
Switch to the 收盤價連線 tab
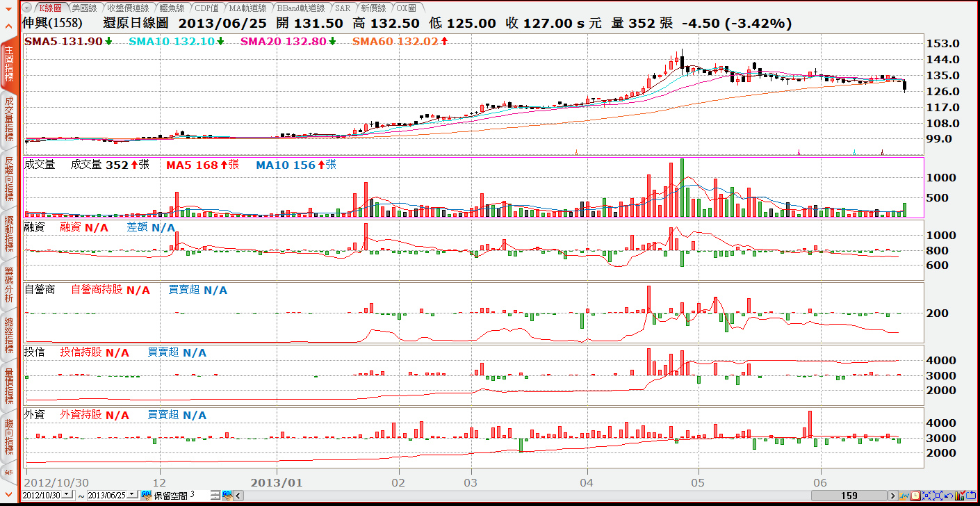point(128,8)
